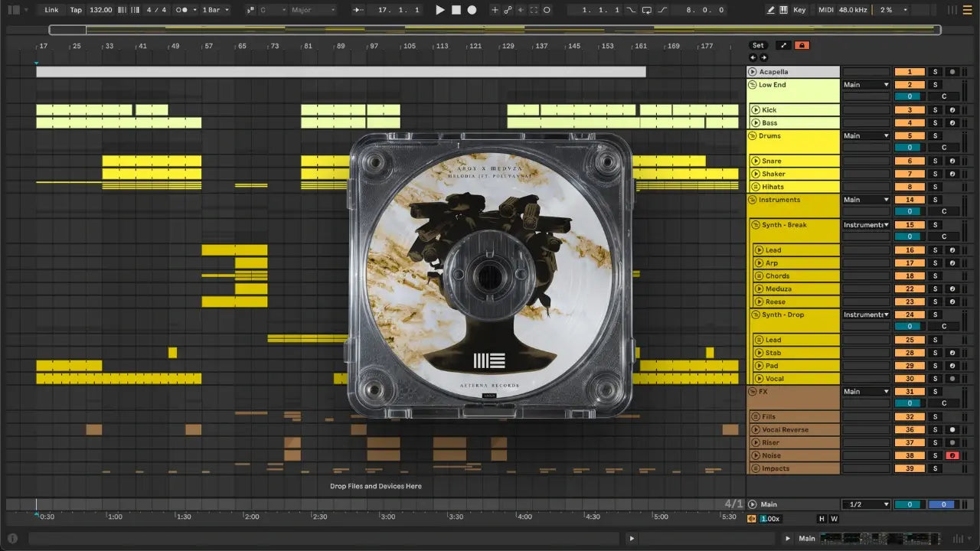Adjust Drums group volume slider

tap(910, 148)
